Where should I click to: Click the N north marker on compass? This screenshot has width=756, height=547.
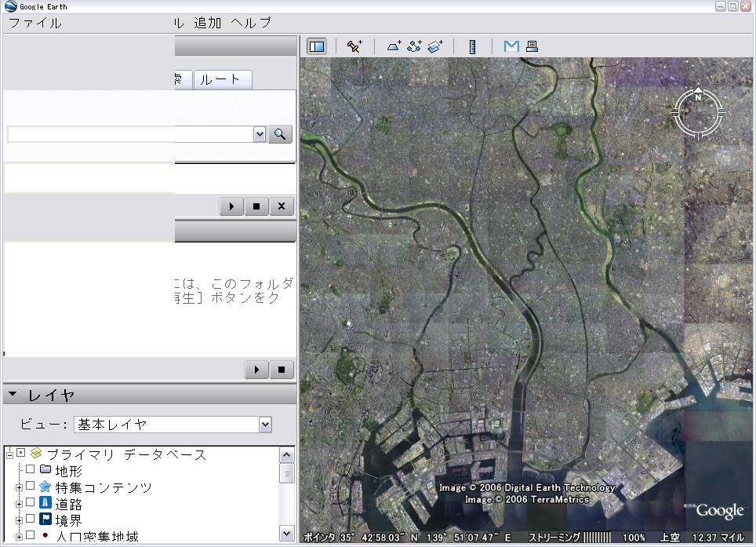point(698,97)
